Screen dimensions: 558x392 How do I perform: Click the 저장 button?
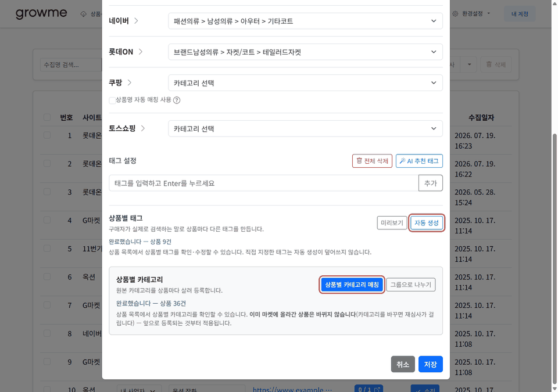coord(431,364)
